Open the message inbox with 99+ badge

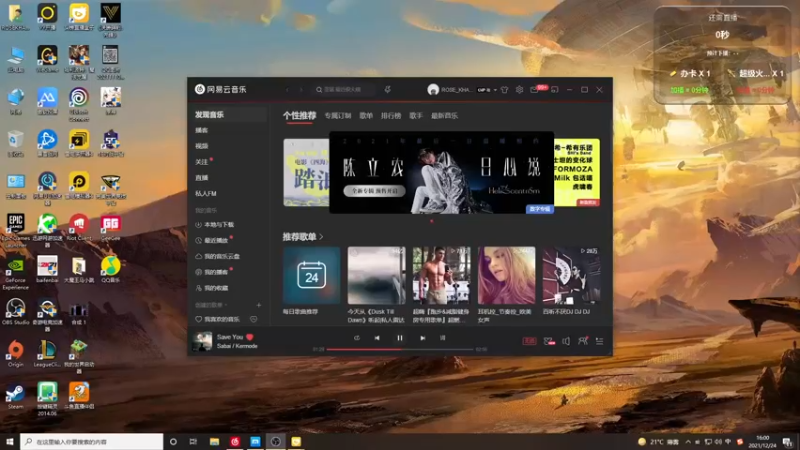point(535,89)
